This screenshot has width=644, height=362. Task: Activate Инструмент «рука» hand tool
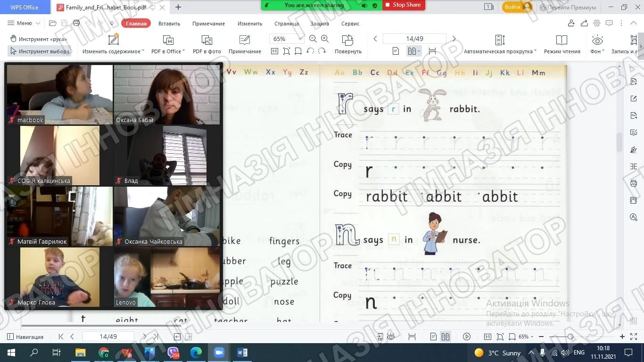(39, 39)
